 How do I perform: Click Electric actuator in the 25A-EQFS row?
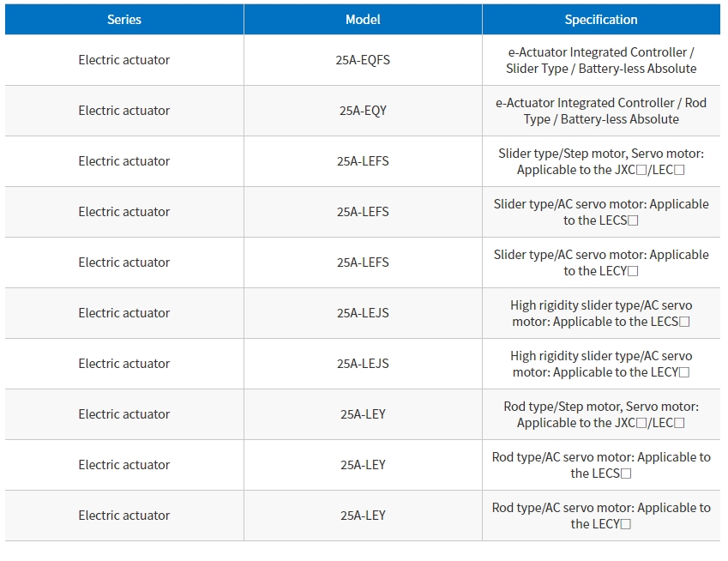pos(124,60)
